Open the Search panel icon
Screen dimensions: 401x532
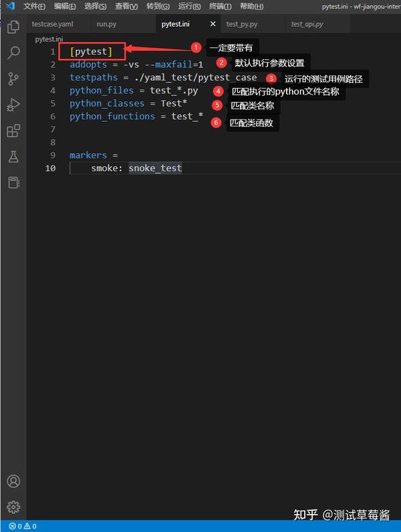click(x=13, y=53)
